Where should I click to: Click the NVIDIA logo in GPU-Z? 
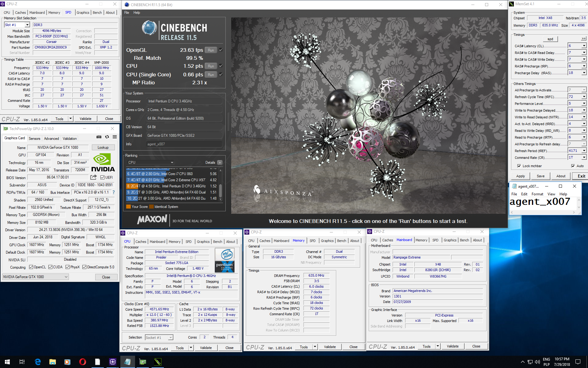click(103, 163)
